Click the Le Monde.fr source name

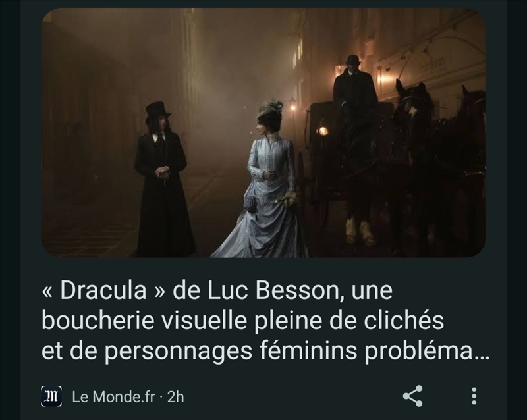coord(113,397)
